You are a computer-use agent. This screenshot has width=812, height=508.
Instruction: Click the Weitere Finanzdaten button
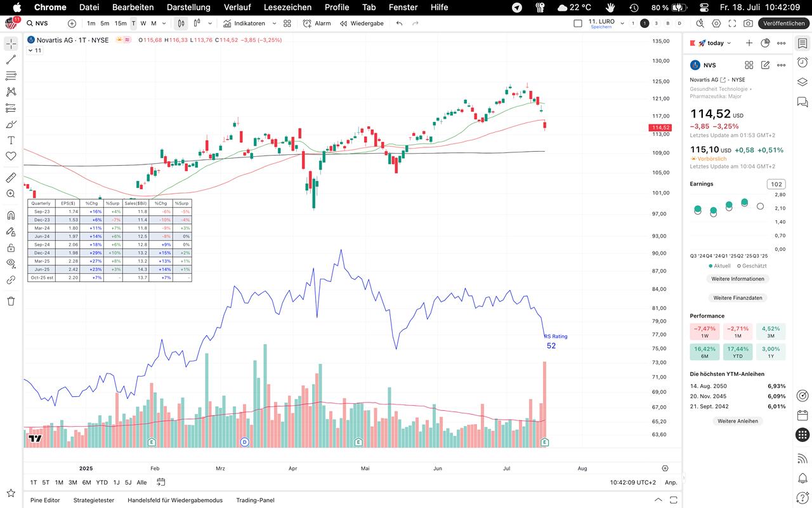pyautogui.click(x=738, y=298)
